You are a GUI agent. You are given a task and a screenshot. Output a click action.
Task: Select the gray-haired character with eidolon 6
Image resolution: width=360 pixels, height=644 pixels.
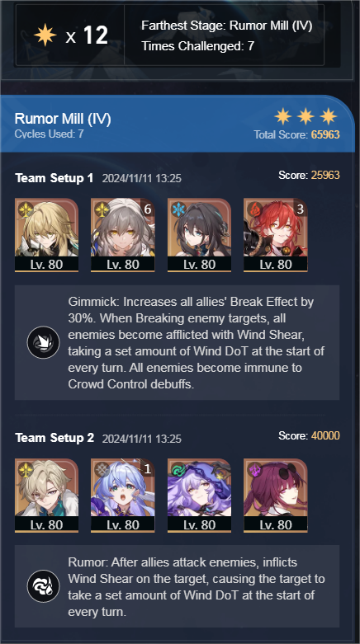click(x=122, y=235)
